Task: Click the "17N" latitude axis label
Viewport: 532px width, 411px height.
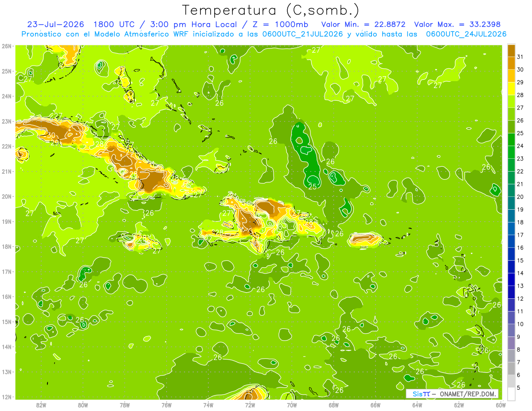Action: (6, 271)
